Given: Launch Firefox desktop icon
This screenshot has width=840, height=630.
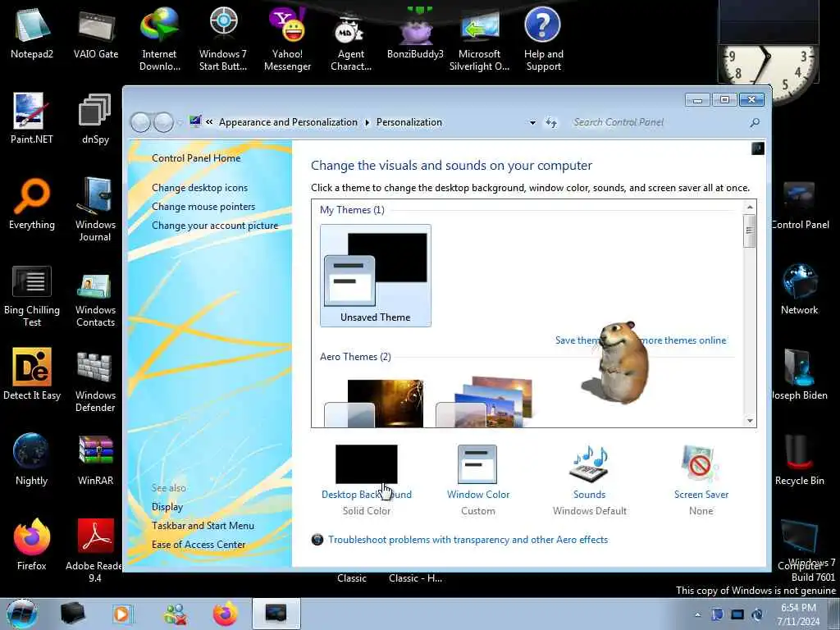Looking at the screenshot, I should coord(32,545).
